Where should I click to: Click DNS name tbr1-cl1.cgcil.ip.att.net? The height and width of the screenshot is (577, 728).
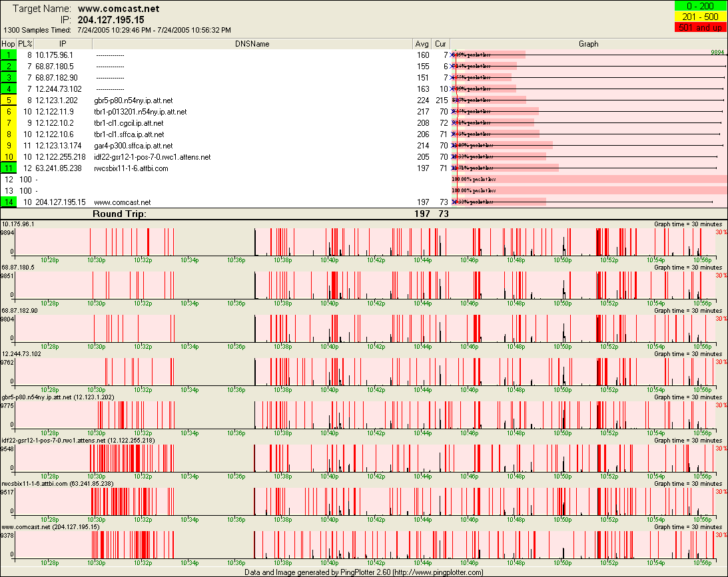point(129,123)
